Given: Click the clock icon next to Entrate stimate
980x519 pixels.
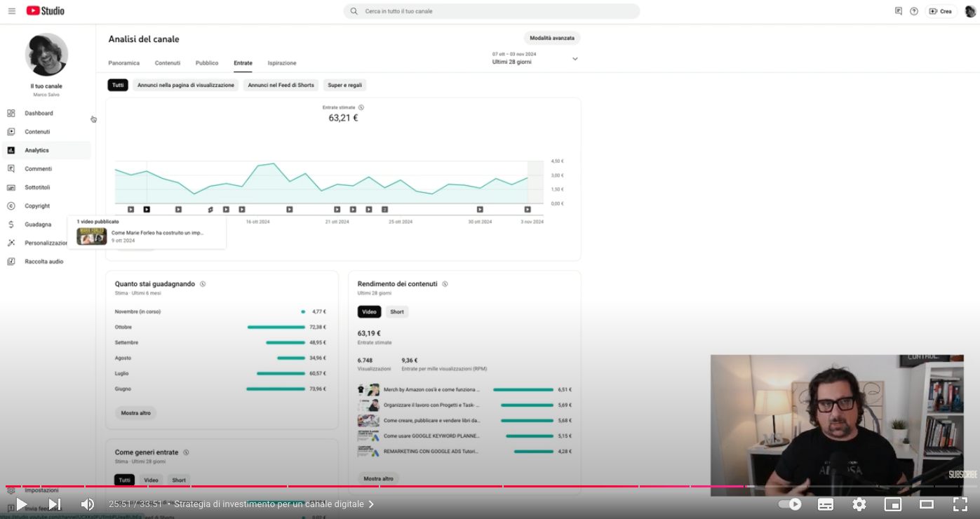Looking at the screenshot, I should pyautogui.click(x=361, y=107).
